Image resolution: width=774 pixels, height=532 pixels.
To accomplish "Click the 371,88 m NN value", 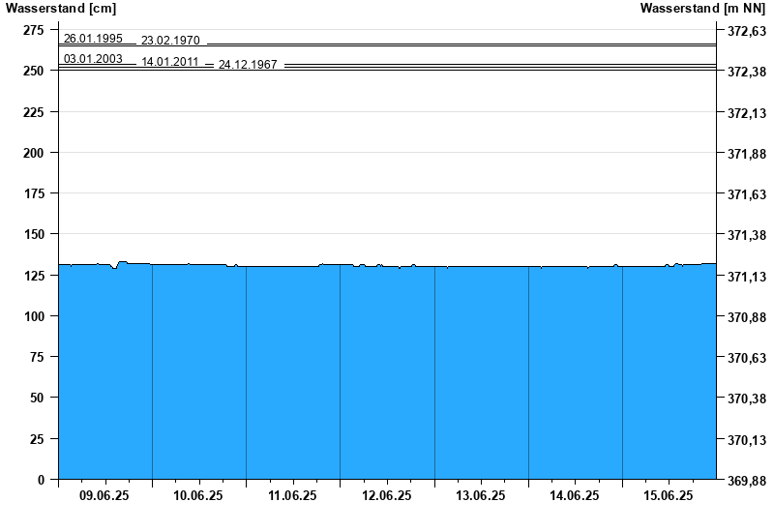I will coord(747,154).
